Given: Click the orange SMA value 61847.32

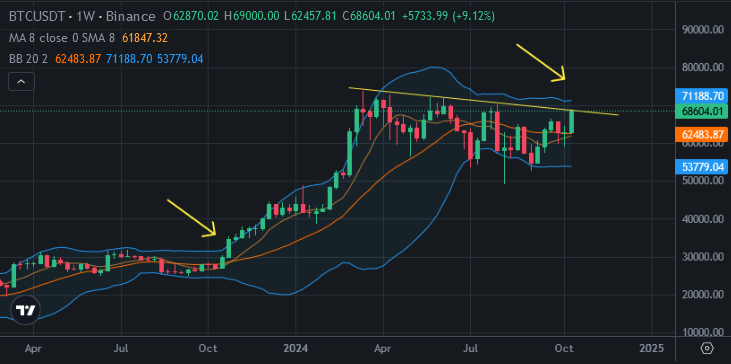Looking at the screenshot, I should (x=145, y=38).
